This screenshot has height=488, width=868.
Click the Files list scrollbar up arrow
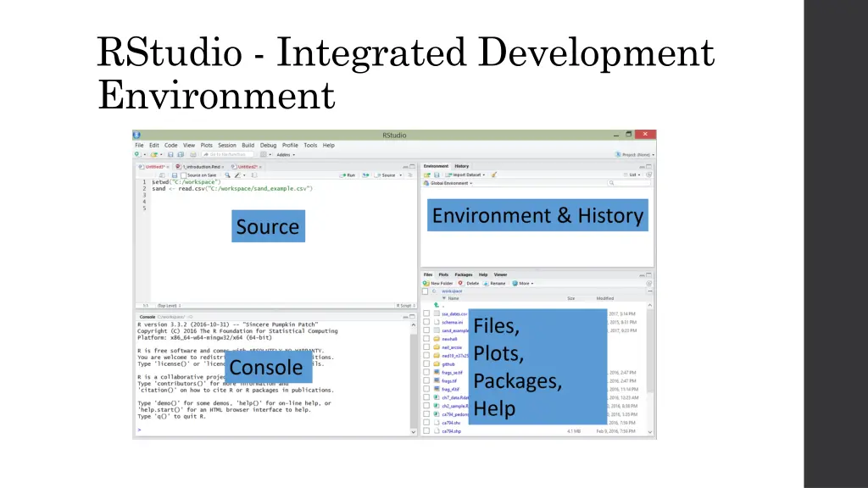(650, 305)
